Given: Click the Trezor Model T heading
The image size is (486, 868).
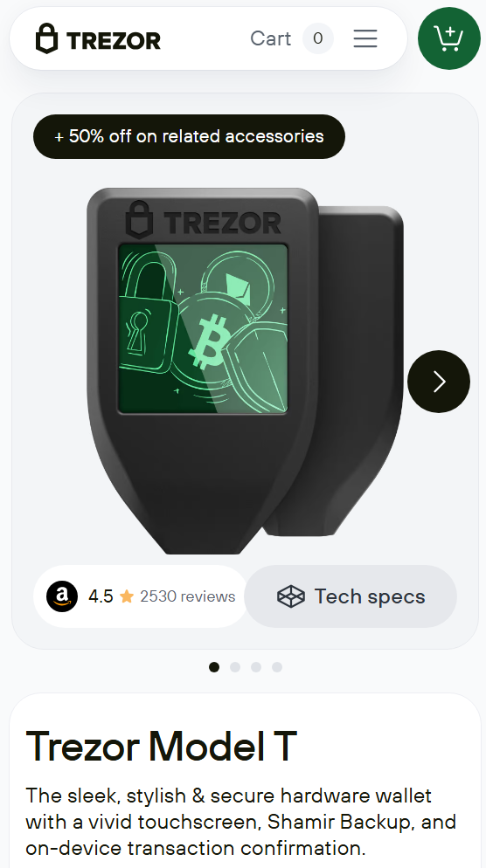Looking at the screenshot, I should [x=161, y=746].
